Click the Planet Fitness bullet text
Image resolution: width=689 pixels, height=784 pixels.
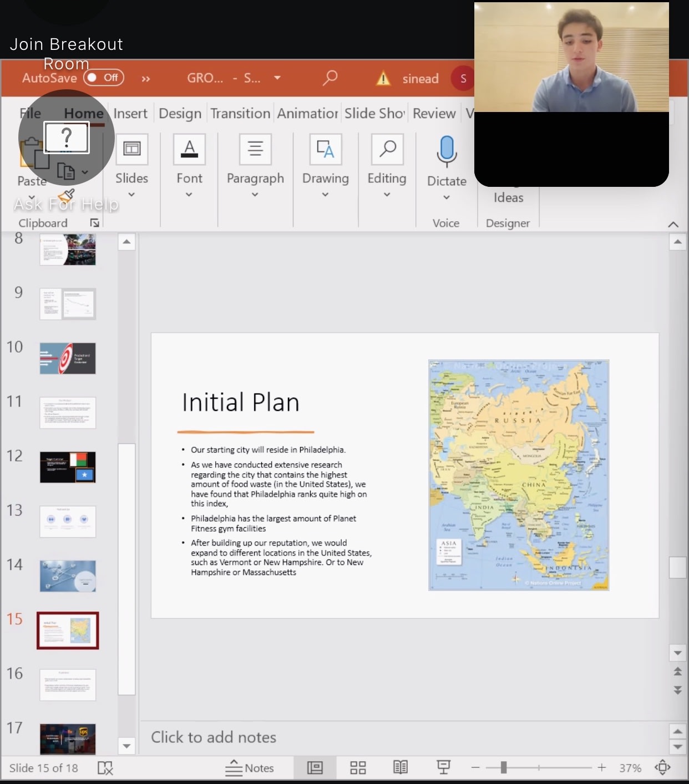(273, 523)
